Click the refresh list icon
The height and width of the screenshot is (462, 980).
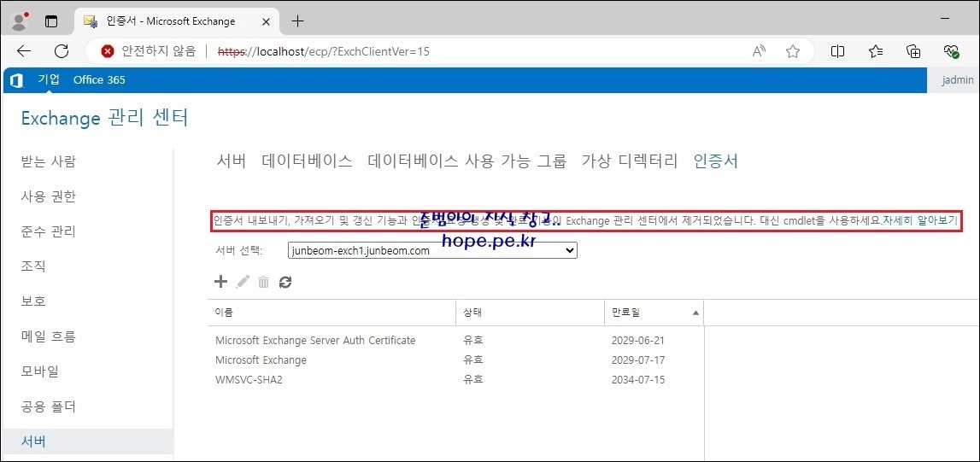click(285, 282)
